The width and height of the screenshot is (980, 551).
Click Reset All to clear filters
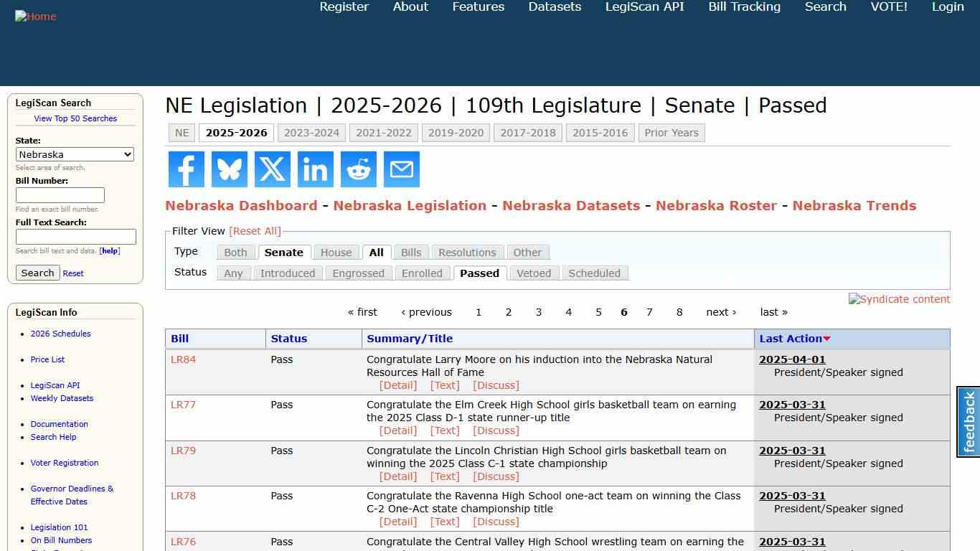point(255,230)
